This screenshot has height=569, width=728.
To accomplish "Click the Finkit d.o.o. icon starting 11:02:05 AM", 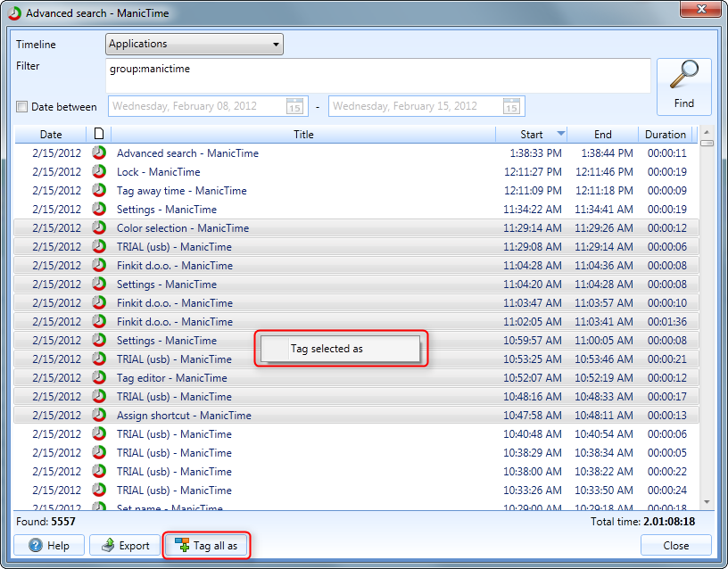I will coord(99,321).
